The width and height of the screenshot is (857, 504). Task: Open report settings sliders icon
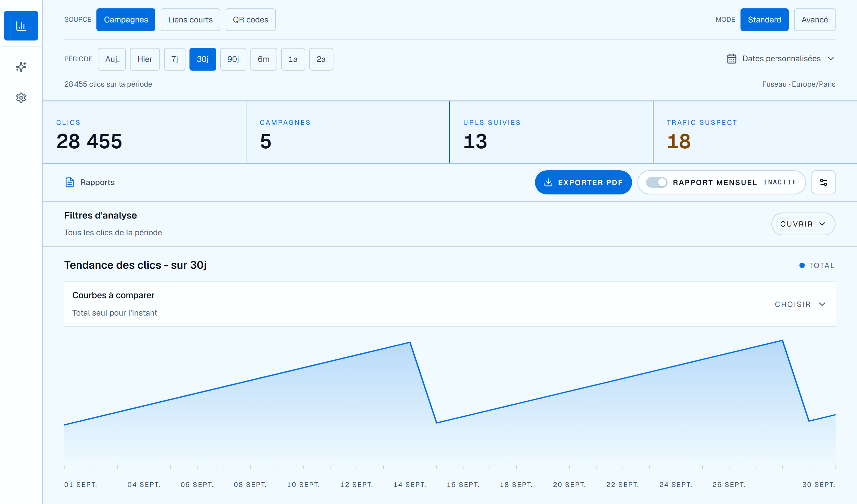click(x=823, y=182)
